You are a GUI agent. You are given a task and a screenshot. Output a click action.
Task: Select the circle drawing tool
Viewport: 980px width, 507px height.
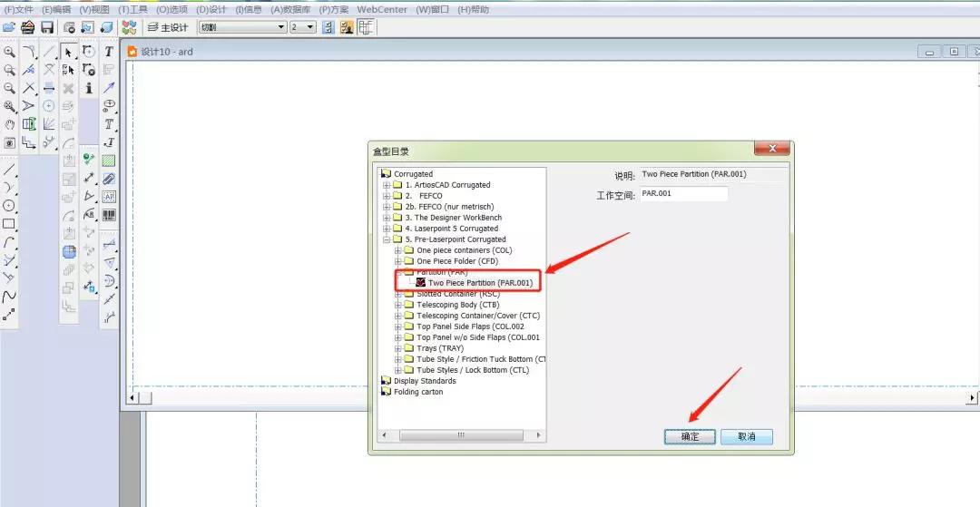pyautogui.click(x=9, y=205)
